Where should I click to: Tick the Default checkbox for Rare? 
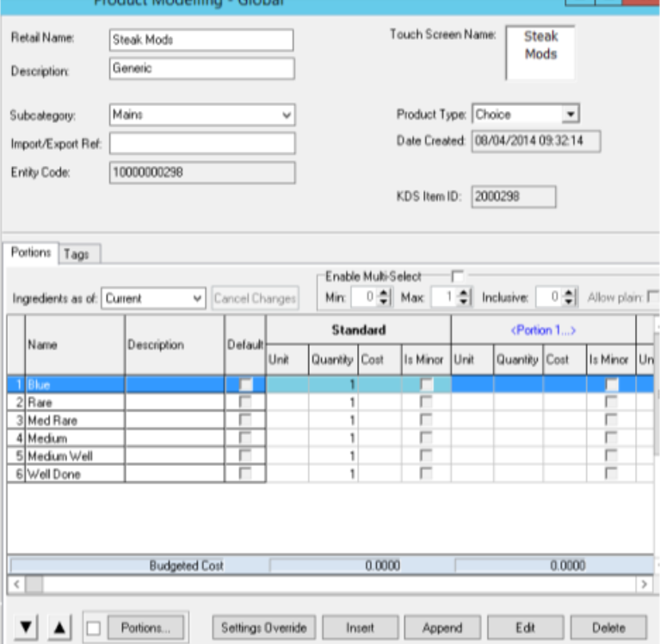(245, 400)
